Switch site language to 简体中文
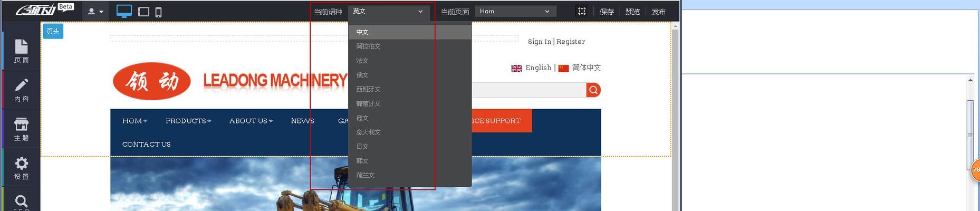 pyautogui.click(x=580, y=68)
